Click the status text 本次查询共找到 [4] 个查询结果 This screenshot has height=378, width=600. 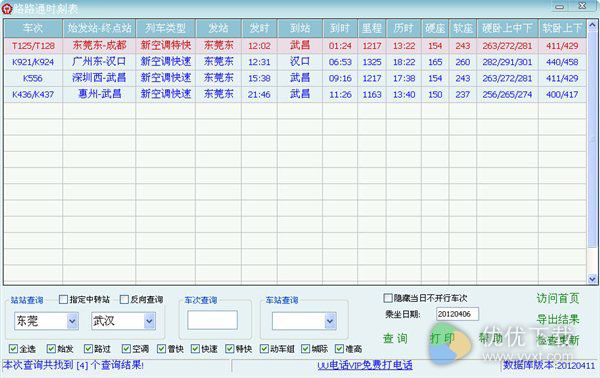[73, 365]
